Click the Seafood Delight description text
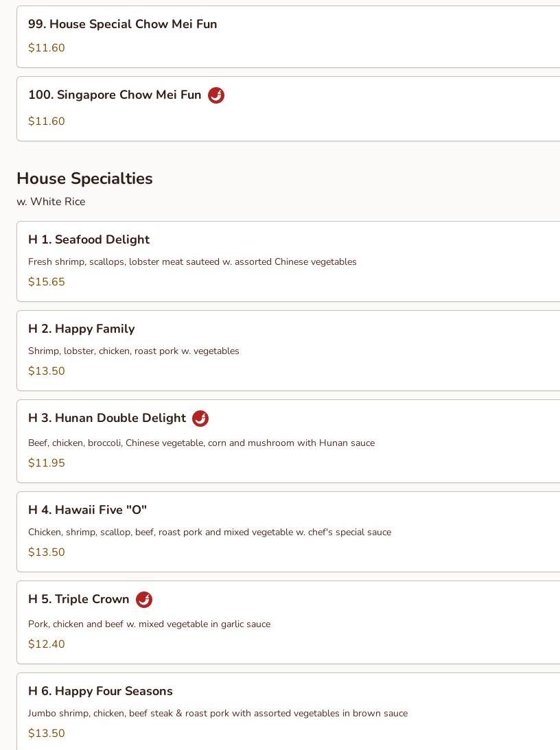Viewport: 560px width, 750px height. 192,262
